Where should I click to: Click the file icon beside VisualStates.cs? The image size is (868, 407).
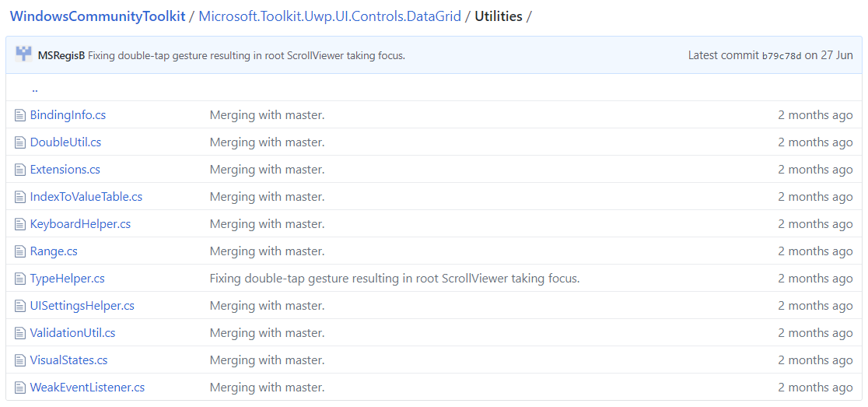click(x=20, y=360)
